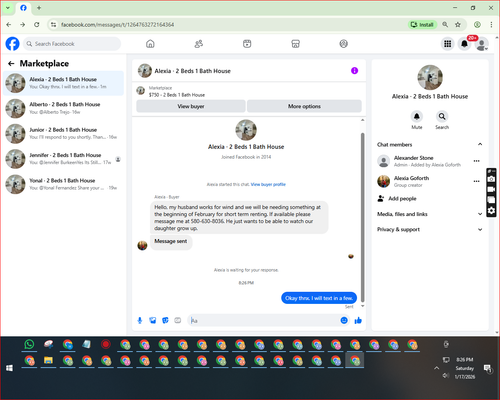This screenshot has height=400, width=500.
Task: Open options menu for Alexander Stone
Action: (x=477, y=161)
